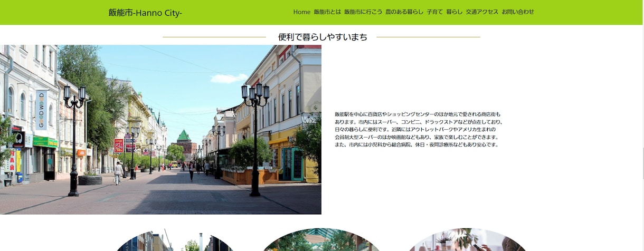The width and height of the screenshot is (644, 251).
Task: Open the Home navigation link
Action: point(302,12)
